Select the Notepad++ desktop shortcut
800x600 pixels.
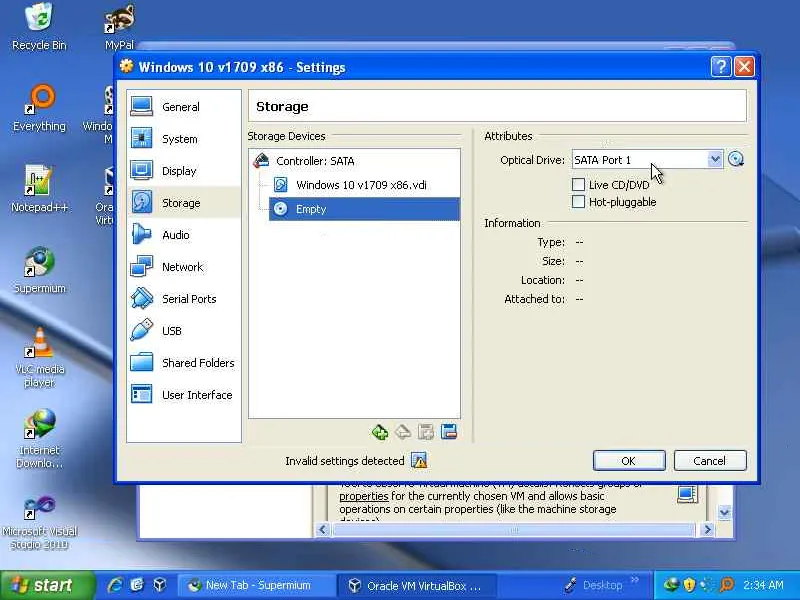pyautogui.click(x=39, y=189)
